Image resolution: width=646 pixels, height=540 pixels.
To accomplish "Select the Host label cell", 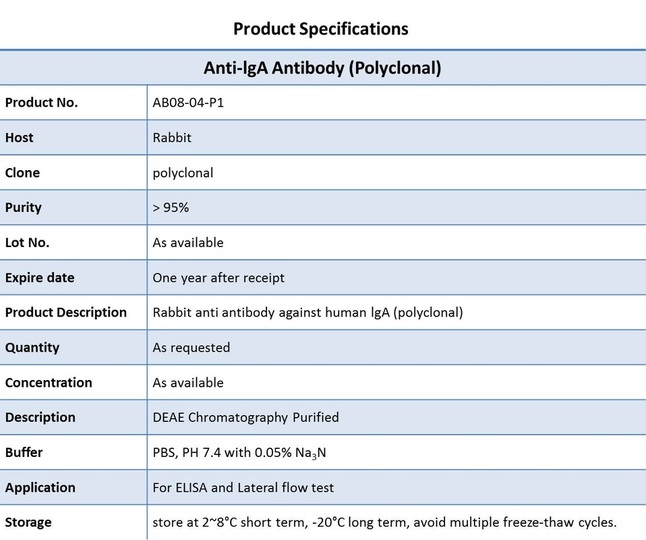I will click(73, 138).
